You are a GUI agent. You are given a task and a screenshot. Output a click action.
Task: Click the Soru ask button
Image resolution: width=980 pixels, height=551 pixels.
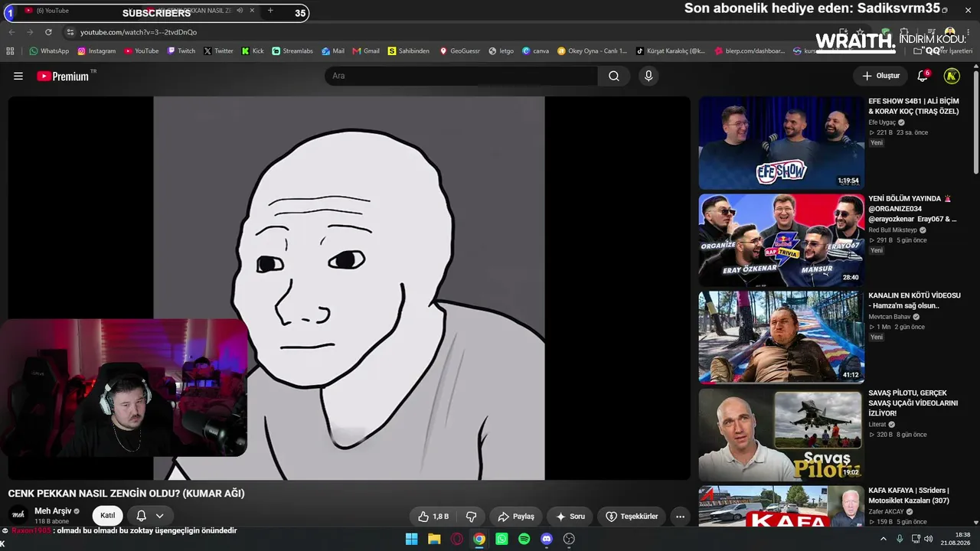(x=570, y=517)
